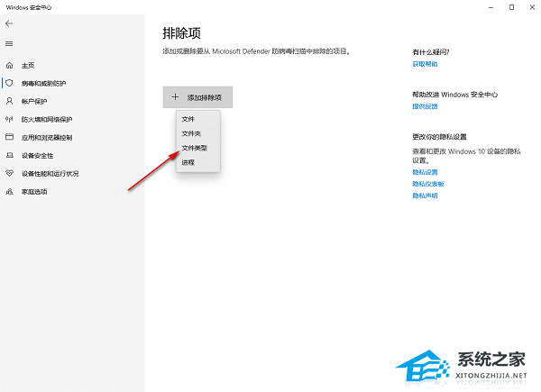Click the app and browser control icon

[x=9, y=137]
